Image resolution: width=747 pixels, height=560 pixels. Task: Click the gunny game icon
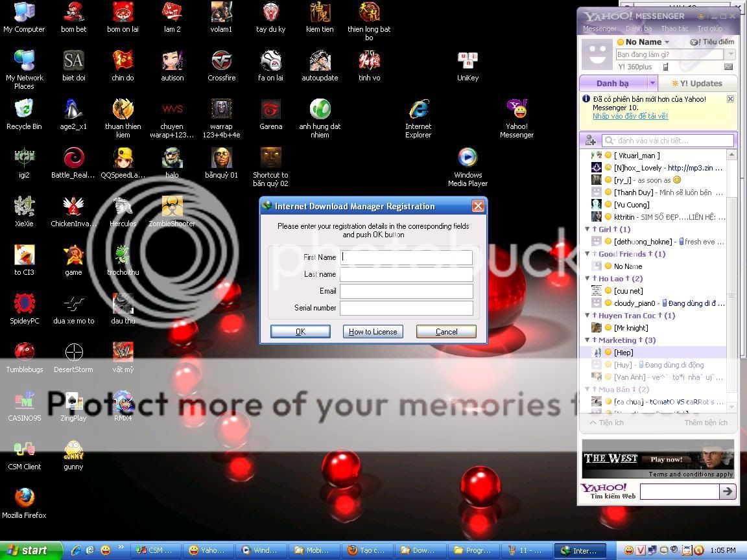tap(73, 454)
